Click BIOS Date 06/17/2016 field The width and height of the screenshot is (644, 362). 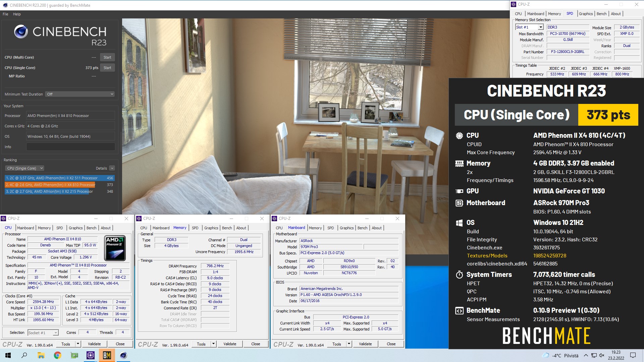pyautogui.click(x=349, y=301)
